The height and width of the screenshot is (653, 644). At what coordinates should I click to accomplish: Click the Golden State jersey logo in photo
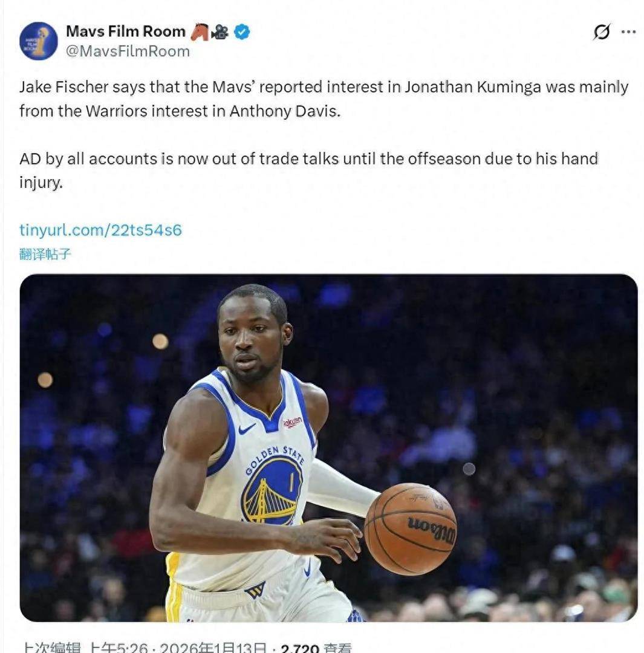click(272, 487)
